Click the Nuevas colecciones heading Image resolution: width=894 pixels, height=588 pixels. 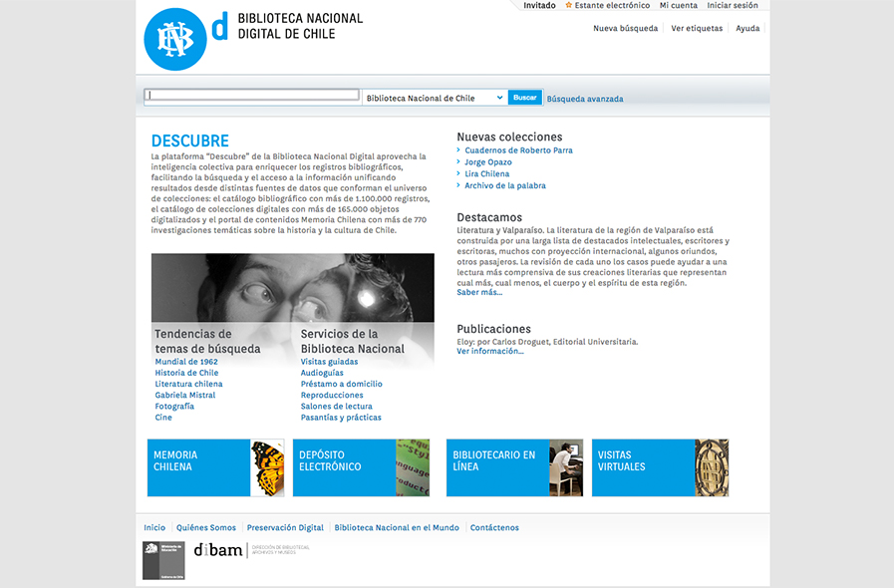509,137
